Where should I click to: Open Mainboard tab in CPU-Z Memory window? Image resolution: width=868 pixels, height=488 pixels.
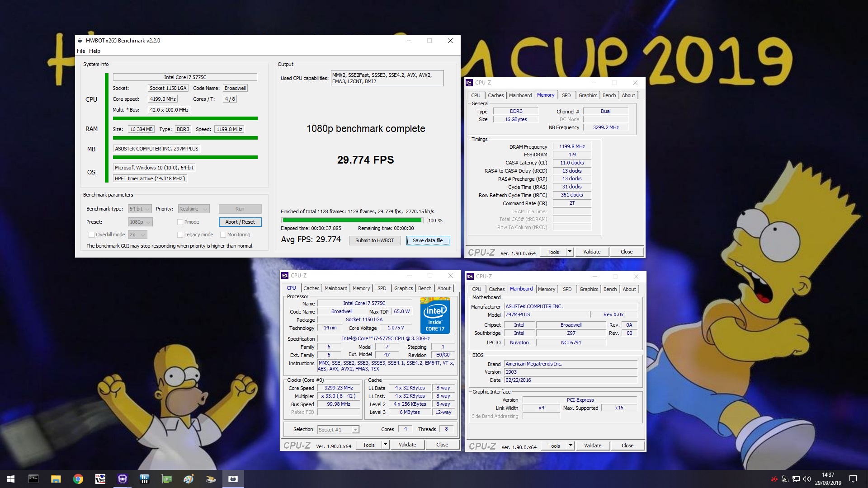point(520,95)
